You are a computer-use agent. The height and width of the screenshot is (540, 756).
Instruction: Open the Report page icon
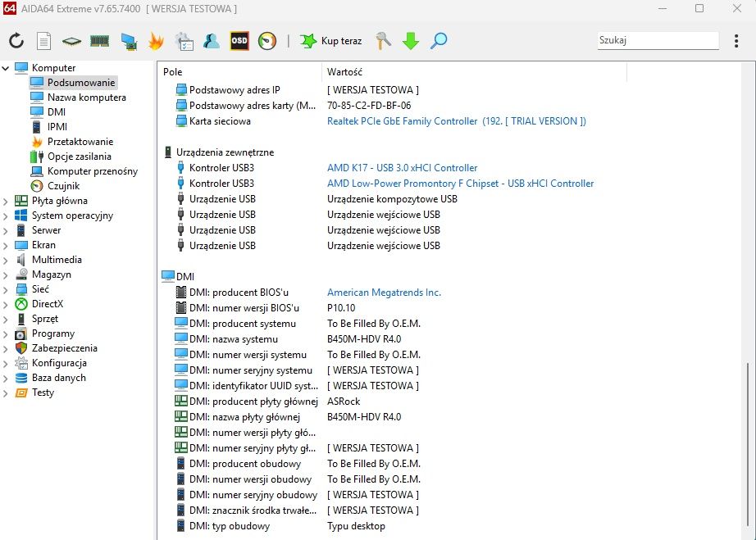[44, 41]
